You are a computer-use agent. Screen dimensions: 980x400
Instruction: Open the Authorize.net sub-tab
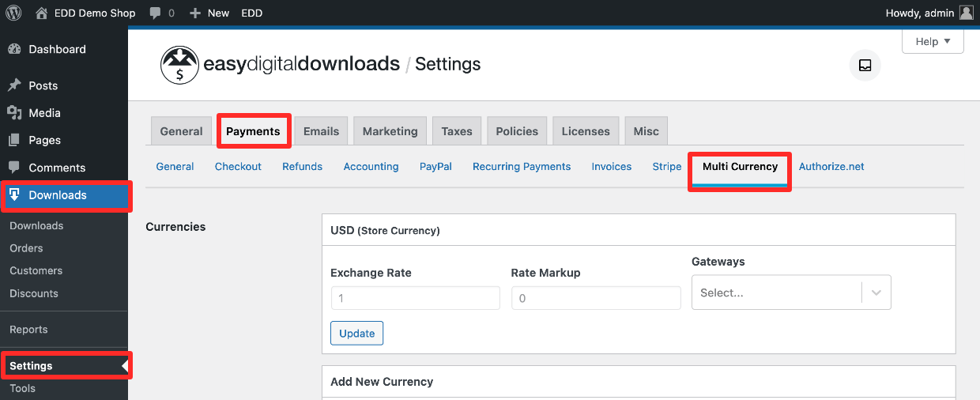pyautogui.click(x=831, y=167)
